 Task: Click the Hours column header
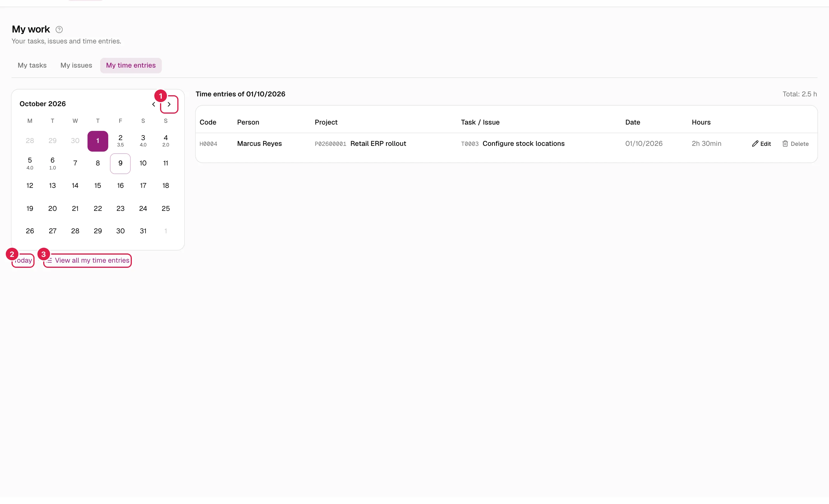pyautogui.click(x=701, y=122)
